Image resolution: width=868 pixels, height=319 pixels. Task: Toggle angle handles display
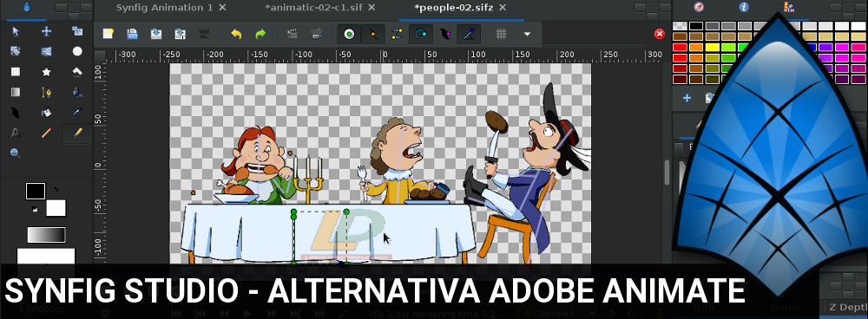coord(469,35)
